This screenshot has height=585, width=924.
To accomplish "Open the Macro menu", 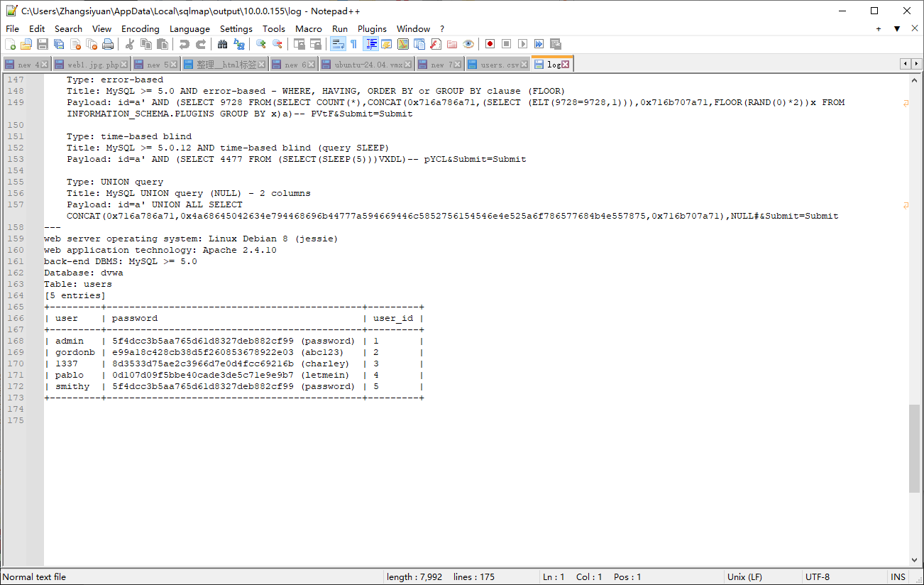I will click(x=309, y=28).
